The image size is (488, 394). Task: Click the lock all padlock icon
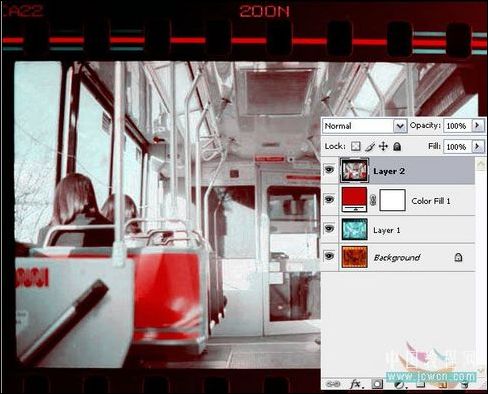(x=397, y=146)
